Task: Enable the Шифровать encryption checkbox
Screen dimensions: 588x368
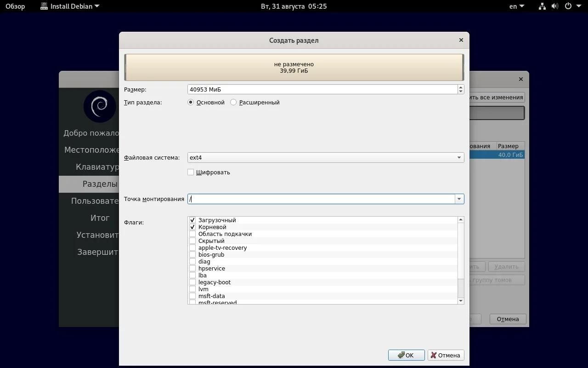Action: (x=191, y=172)
